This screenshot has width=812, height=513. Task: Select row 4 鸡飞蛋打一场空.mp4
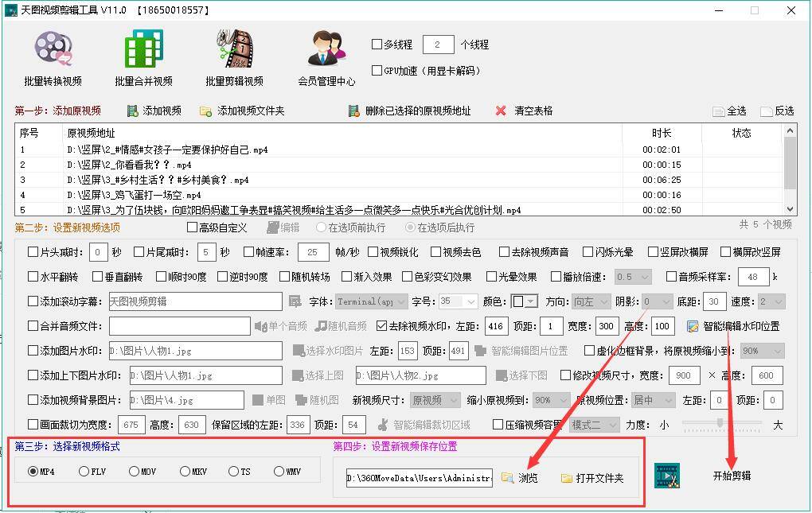tap(399, 195)
